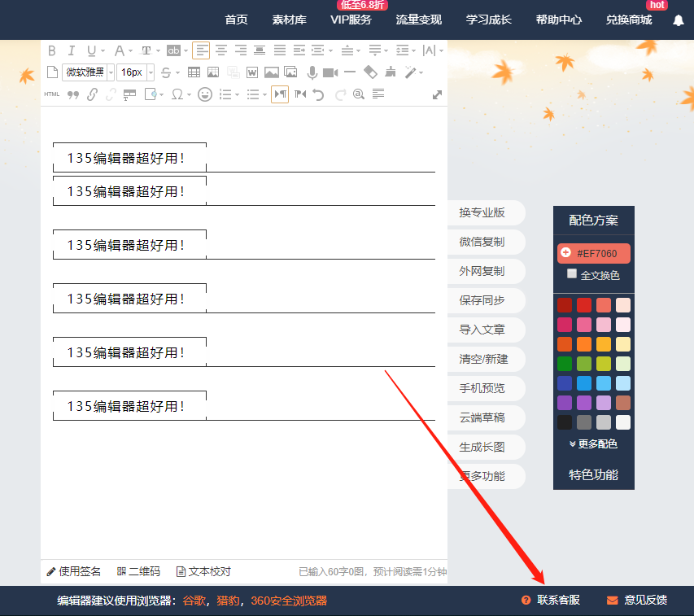Create a new blank document
The width and height of the screenshot is (694, 616).
[52, 72]
